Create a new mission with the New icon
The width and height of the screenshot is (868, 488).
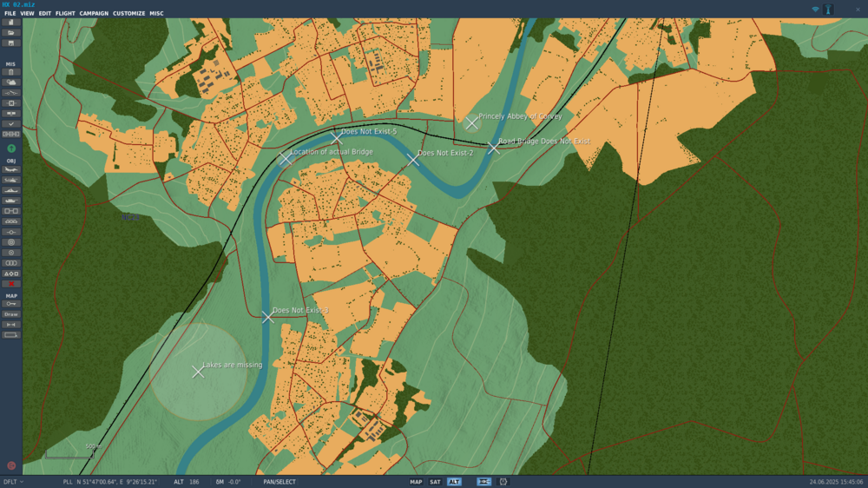pos(11,23)
